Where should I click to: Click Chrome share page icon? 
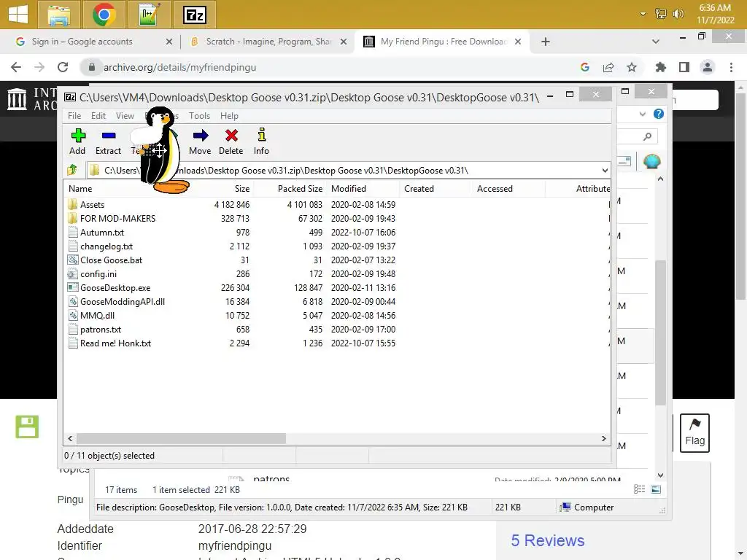pos(608,68)
